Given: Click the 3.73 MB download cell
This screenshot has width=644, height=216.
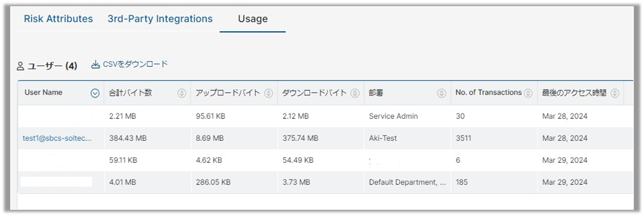Looking at the screenshot, I should (x=321, y=182).
